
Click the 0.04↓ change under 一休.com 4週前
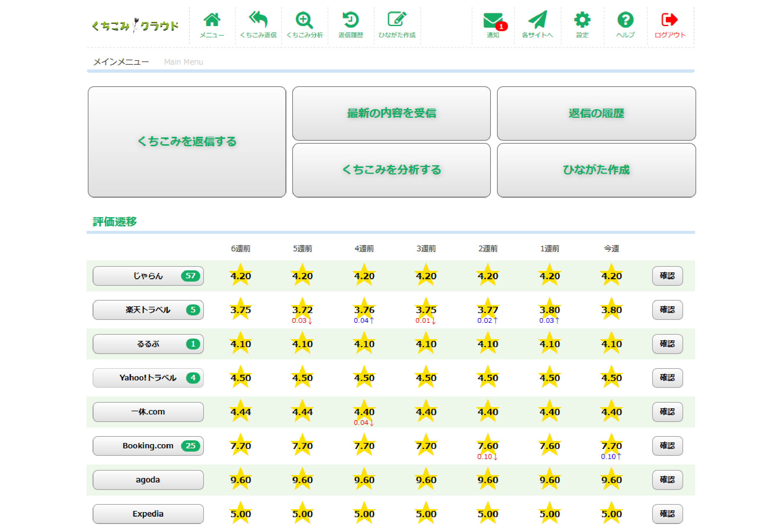(363, 423)
